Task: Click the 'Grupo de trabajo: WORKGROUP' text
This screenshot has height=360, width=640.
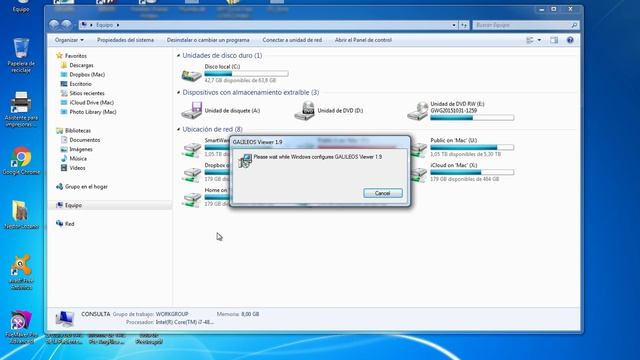Action: coord(151,314)
